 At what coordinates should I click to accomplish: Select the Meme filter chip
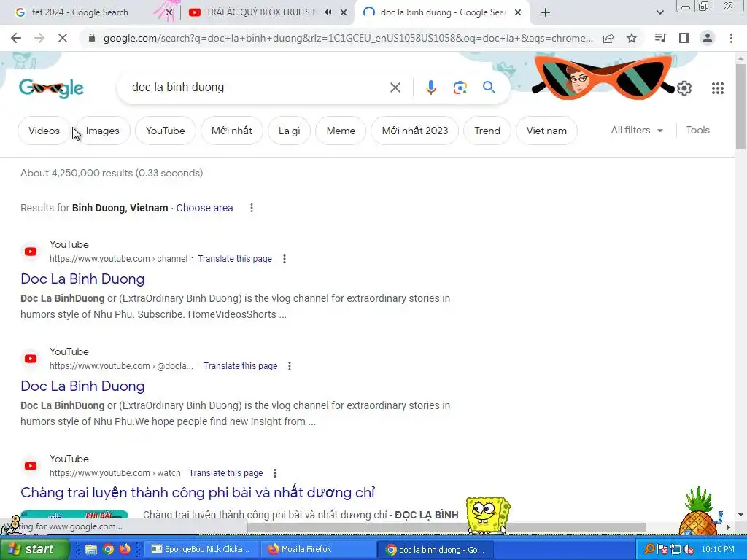click(341, 131)
